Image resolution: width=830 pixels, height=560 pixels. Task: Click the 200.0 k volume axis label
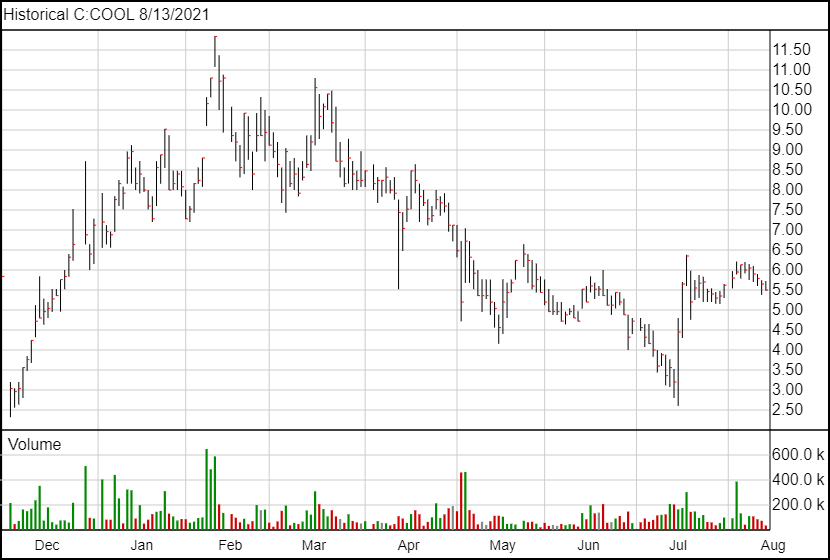pyautogui.click(x=798, y=505)
